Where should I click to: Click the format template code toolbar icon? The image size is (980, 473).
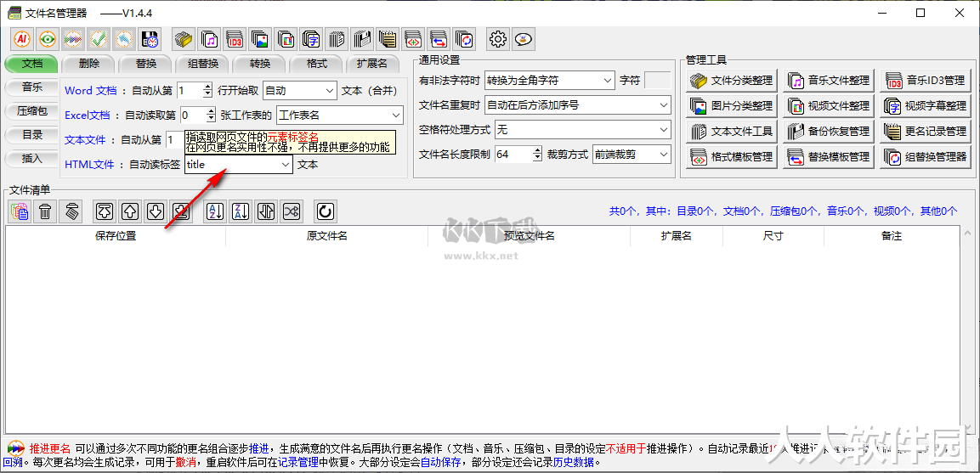click(415, 39)
